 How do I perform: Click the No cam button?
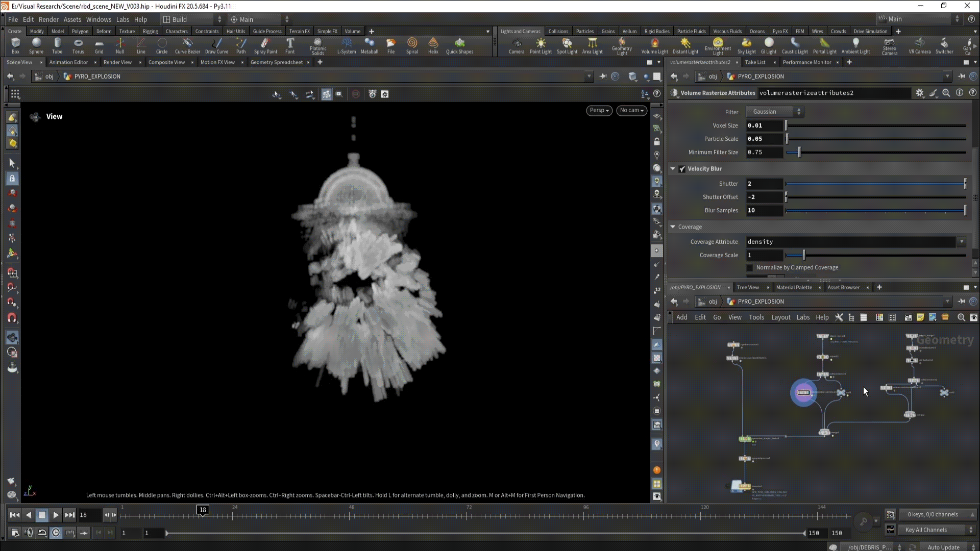point(631,110)
